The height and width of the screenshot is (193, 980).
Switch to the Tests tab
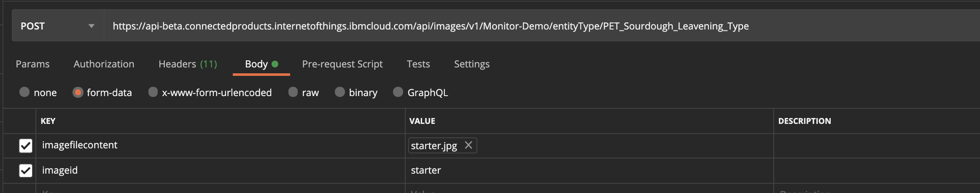pos(418,64)
